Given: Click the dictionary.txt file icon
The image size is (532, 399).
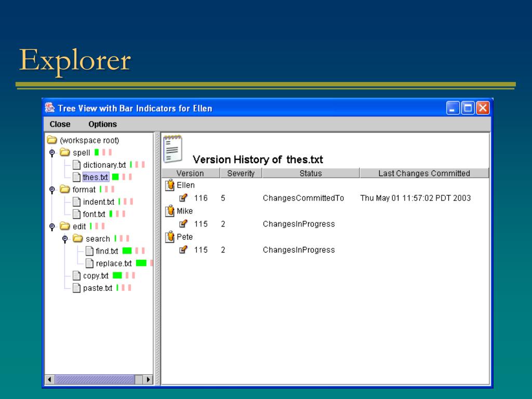Looking at the screenshot, I should (x=77, y=165).
